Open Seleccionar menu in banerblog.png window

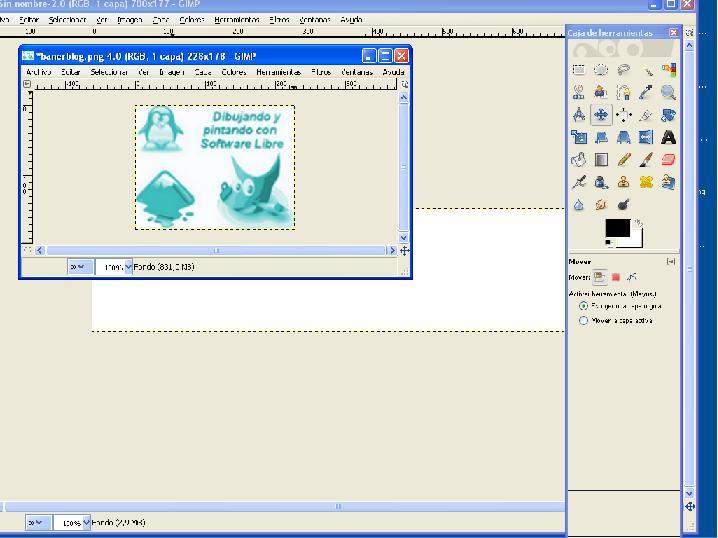pos(109,72)
